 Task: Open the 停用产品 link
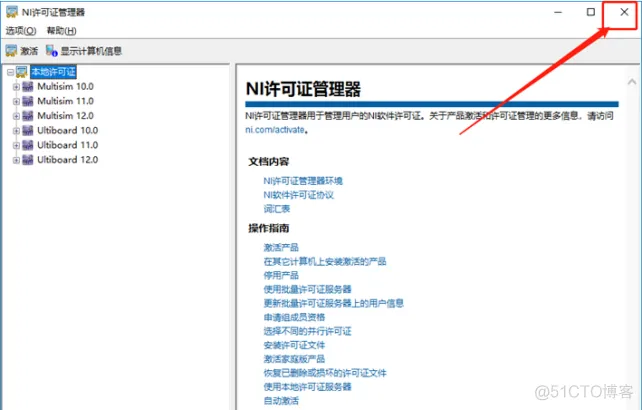point(281,276)
